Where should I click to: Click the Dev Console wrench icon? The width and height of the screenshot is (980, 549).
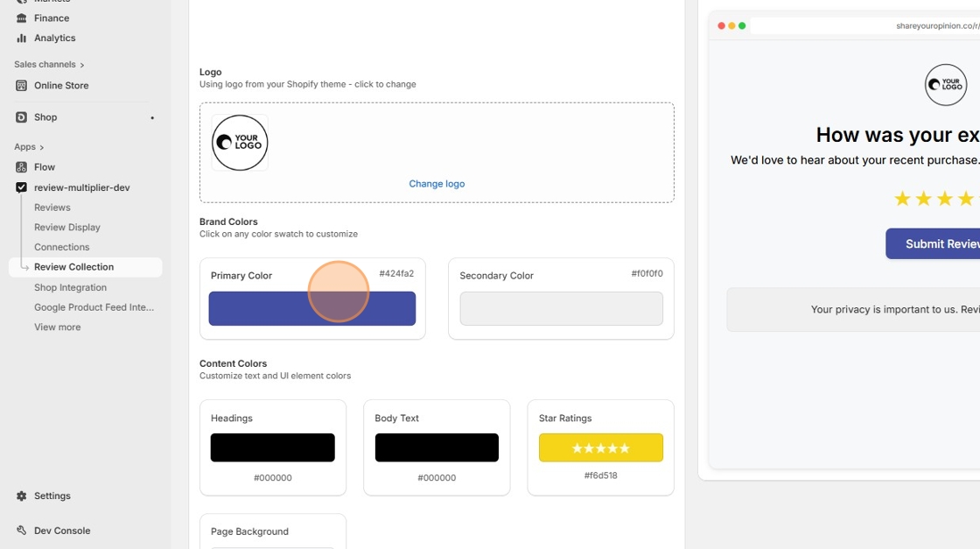pos(21,531)
